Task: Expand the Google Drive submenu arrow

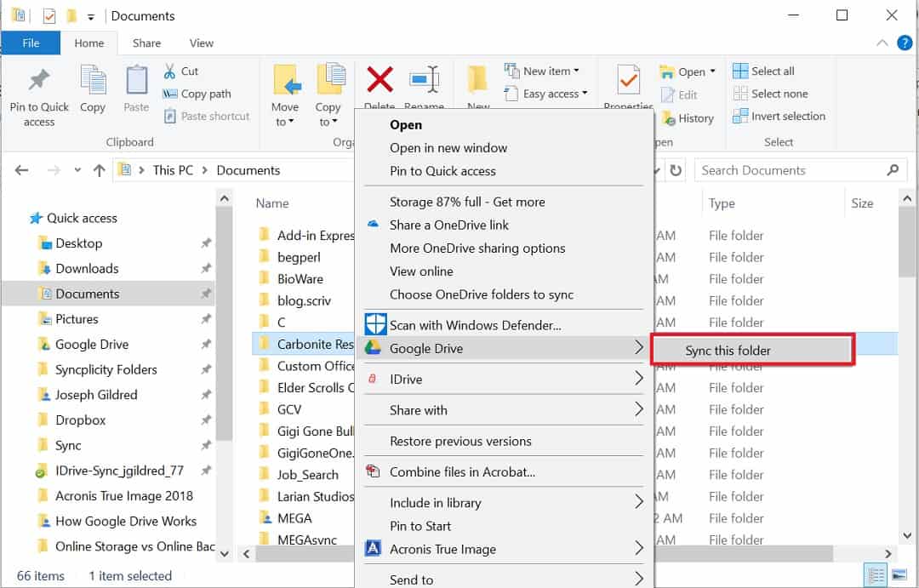Action: click(x=642, y=348)
